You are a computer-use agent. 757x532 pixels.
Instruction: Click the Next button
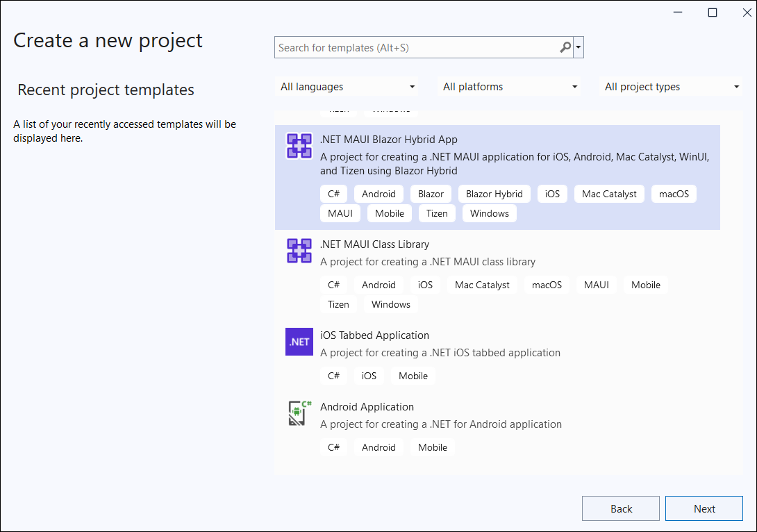pos(704,508)
